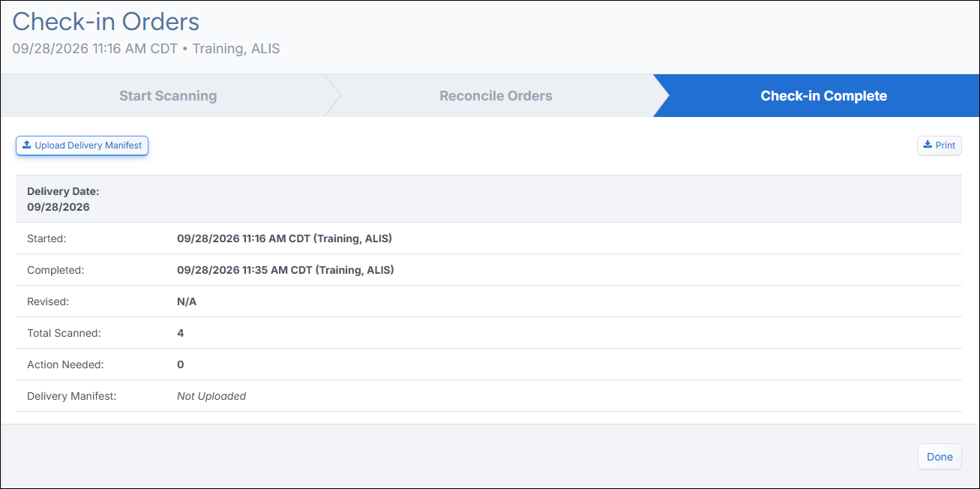
Task: Click the Check-in Orders page title
Action: (106, 21)
